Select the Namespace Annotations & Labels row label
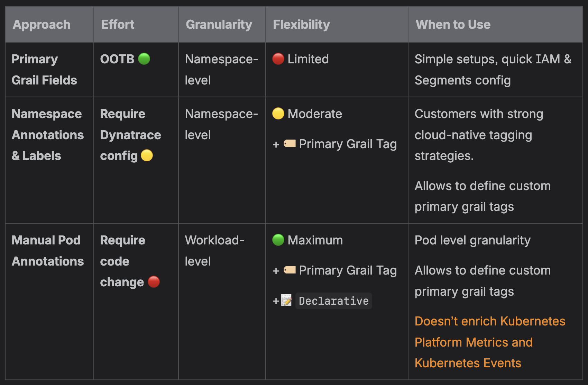The width and height of the screenshot is (588, 385). click(47, 135)
